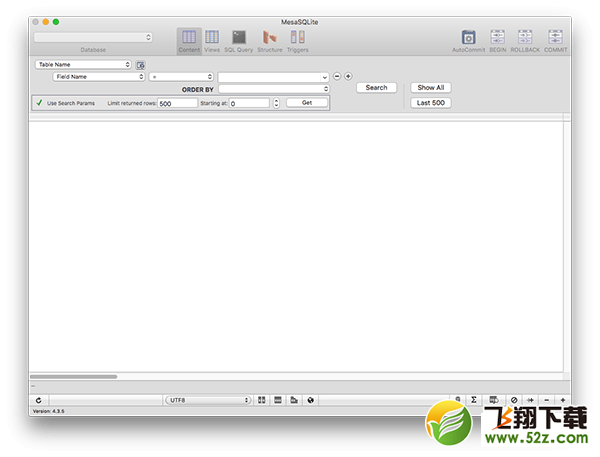Add search criterion with plus button
Image resolution: width=600 pixels, height=457 pixels.
(x=348, y=76)
